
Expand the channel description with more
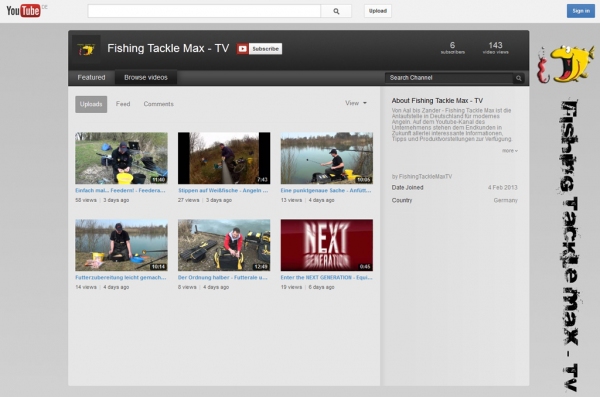510,151
